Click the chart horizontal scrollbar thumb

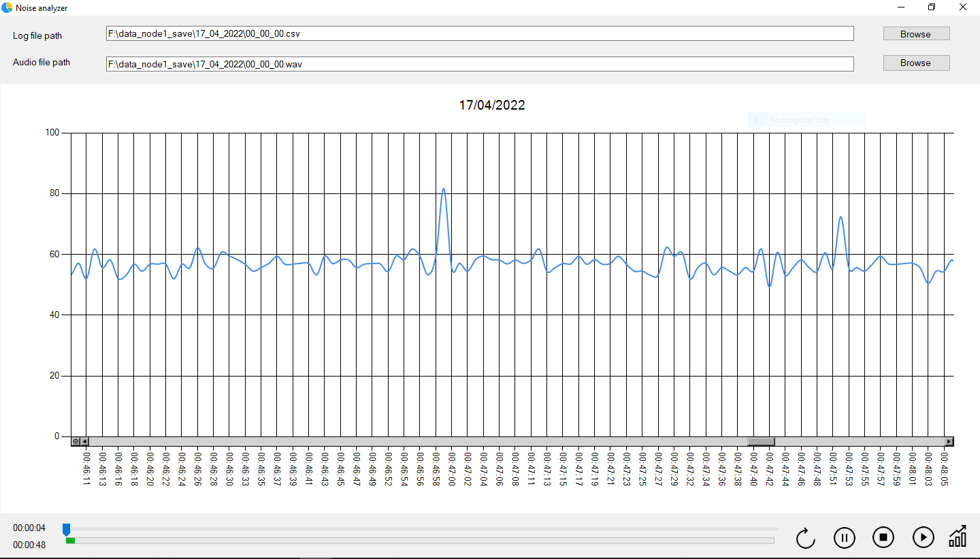tap(761, 441)
